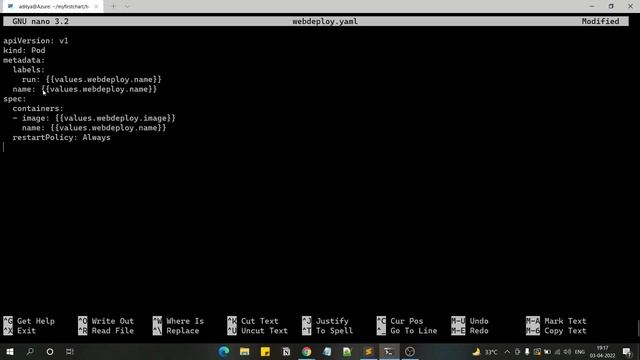Open the OBS Studio taskbar icon
This screenshot has width=640, height=360.
pyautogui.click(x=410, y=351)
